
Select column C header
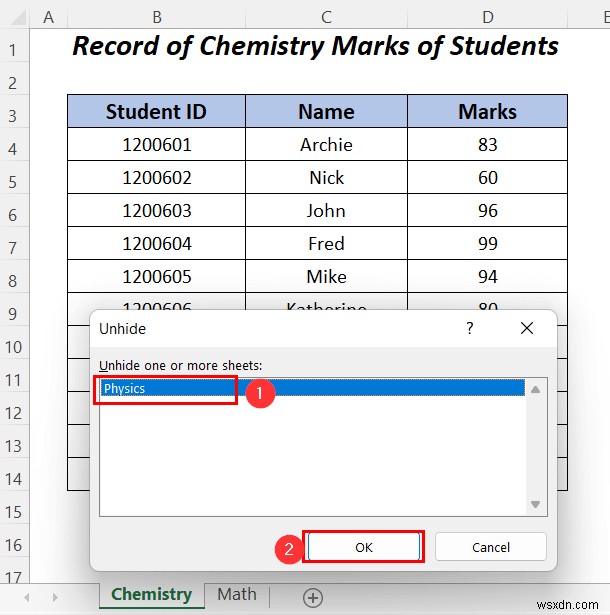(x=326, y=17)
